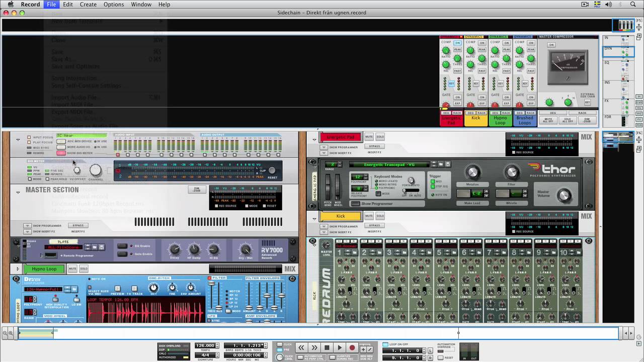The height and width of the screenshot is (362, 644).
Task: Click the MUTE ALL OFF button
Action: [548, 120]
